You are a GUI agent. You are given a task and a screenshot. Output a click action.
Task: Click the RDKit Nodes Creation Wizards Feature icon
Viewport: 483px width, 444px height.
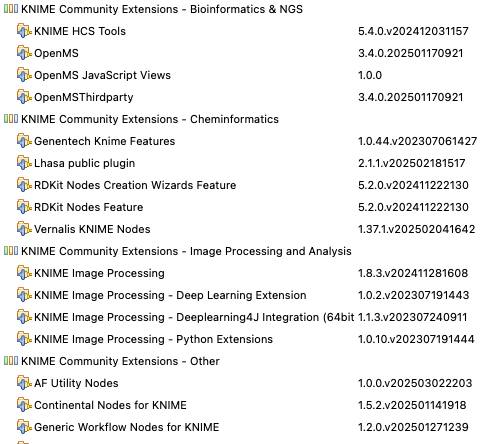(x=24, y=185)
